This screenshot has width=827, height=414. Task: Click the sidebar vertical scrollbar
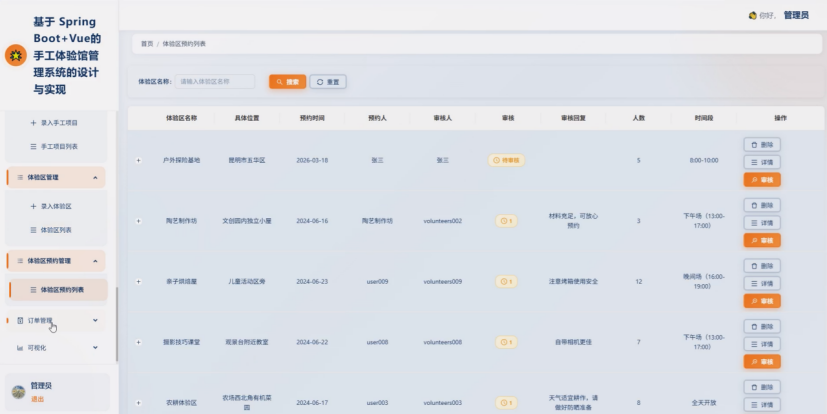point(117,324)
